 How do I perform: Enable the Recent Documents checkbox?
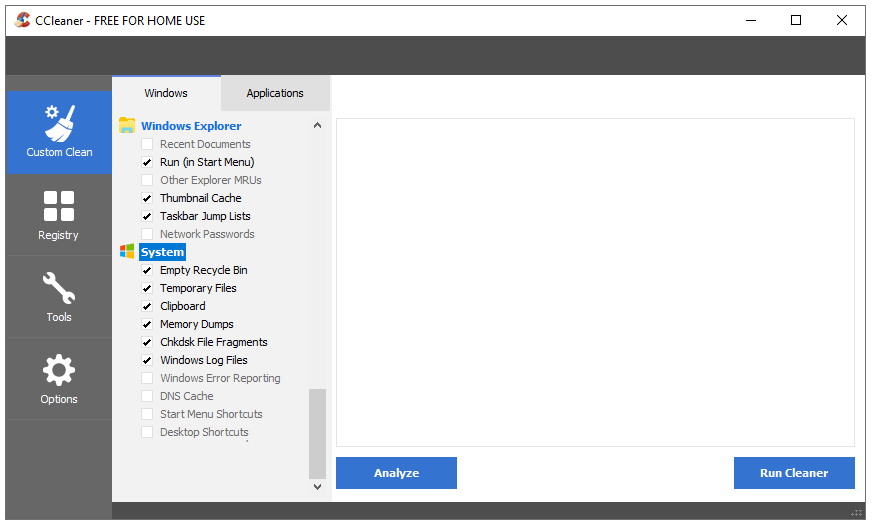pos(147,144)
